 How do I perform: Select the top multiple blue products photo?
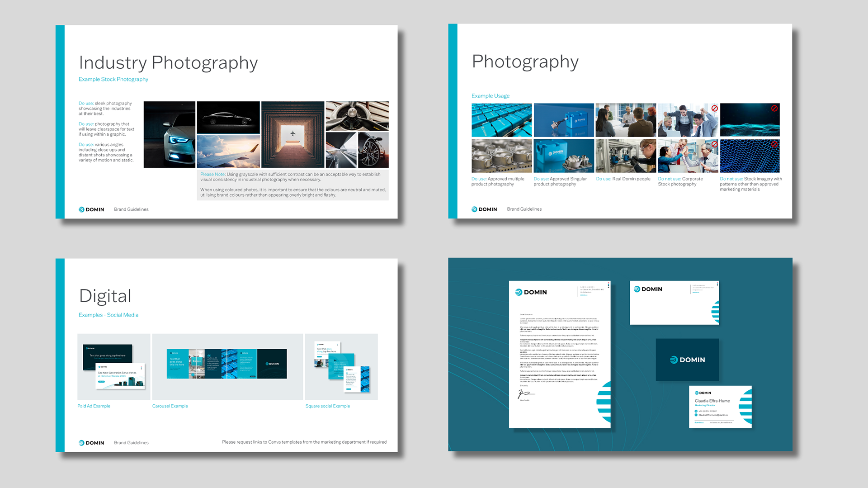(501, 120)
